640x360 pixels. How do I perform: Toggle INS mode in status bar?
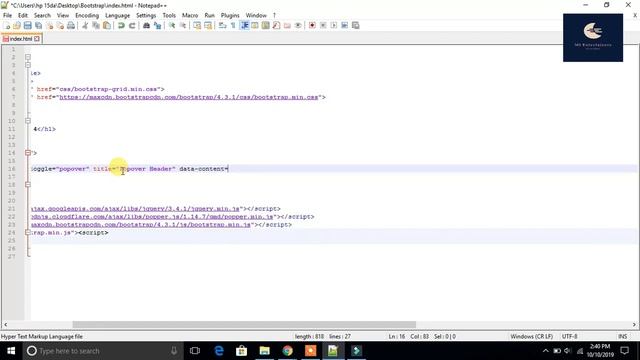tap(622, 336)
